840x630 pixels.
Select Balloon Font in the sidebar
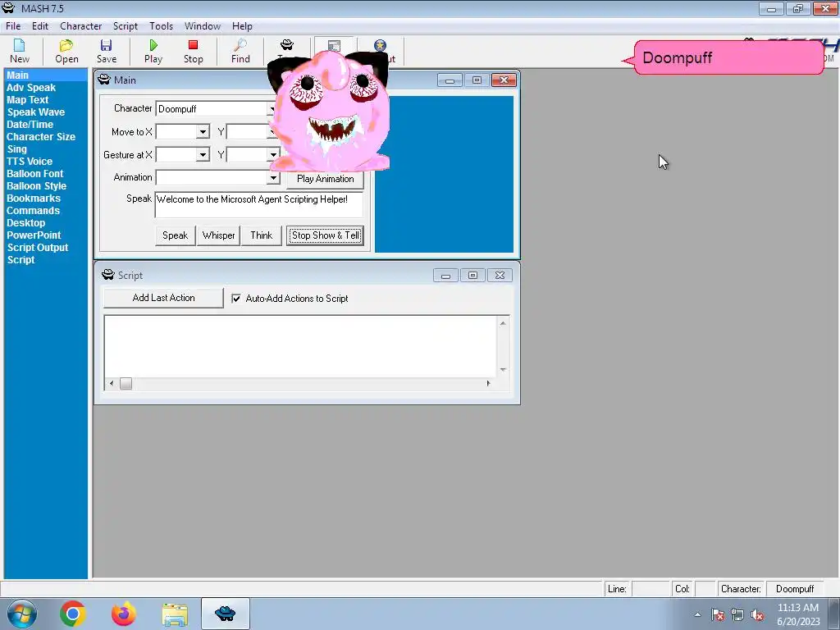pyautogui.click(x=34, y=174)
